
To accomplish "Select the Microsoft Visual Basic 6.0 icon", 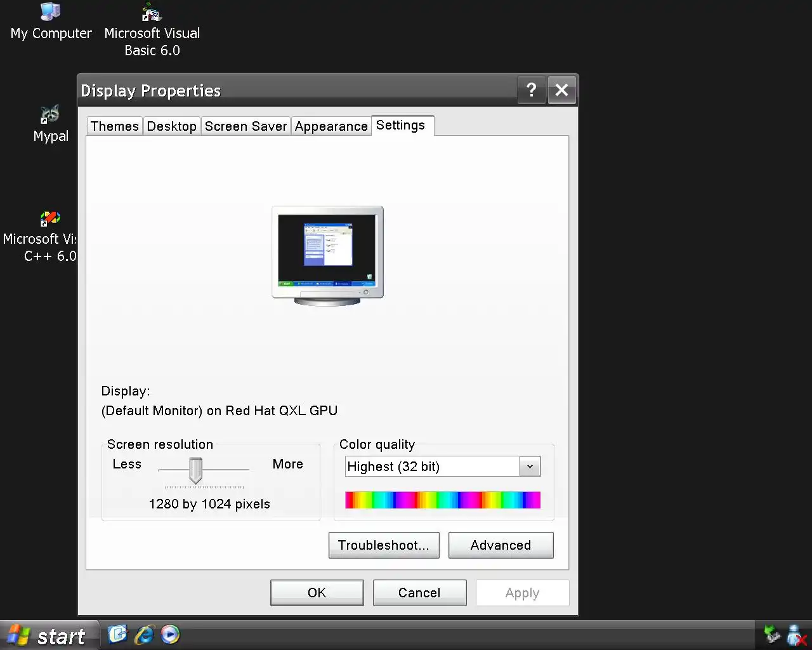I will (152, 30).
